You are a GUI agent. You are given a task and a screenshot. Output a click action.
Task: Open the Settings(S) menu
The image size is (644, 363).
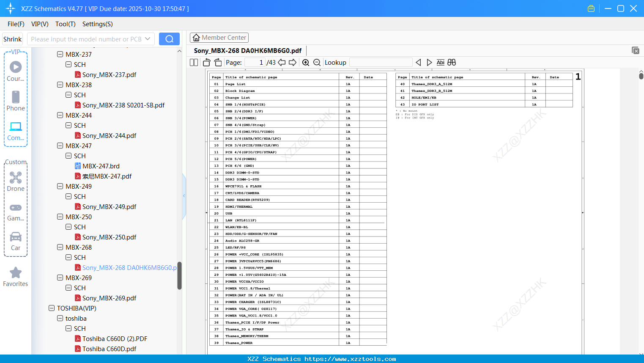[98, 24]
